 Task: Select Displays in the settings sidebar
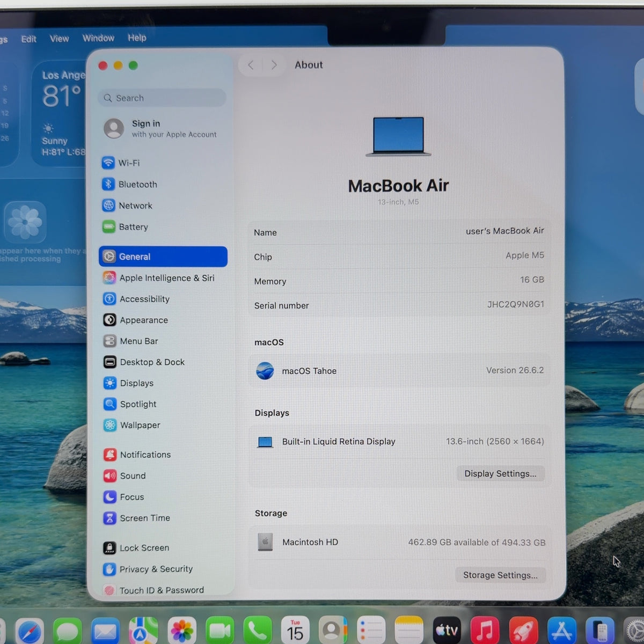tap(163, 383)
